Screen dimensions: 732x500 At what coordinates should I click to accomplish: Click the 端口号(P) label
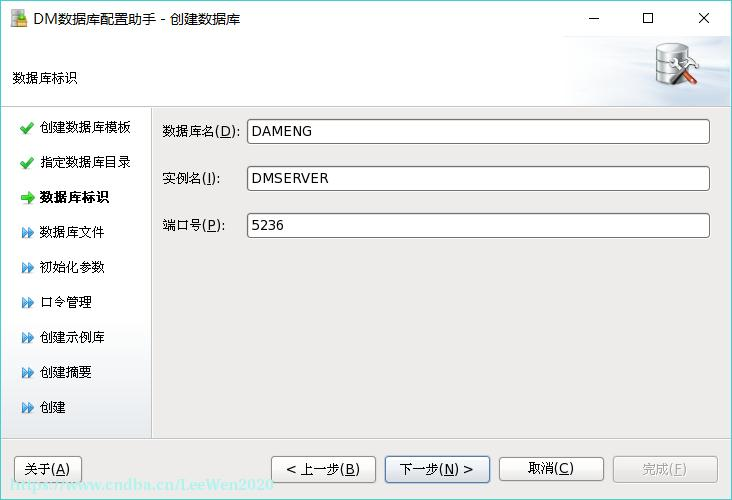[194, 225]
